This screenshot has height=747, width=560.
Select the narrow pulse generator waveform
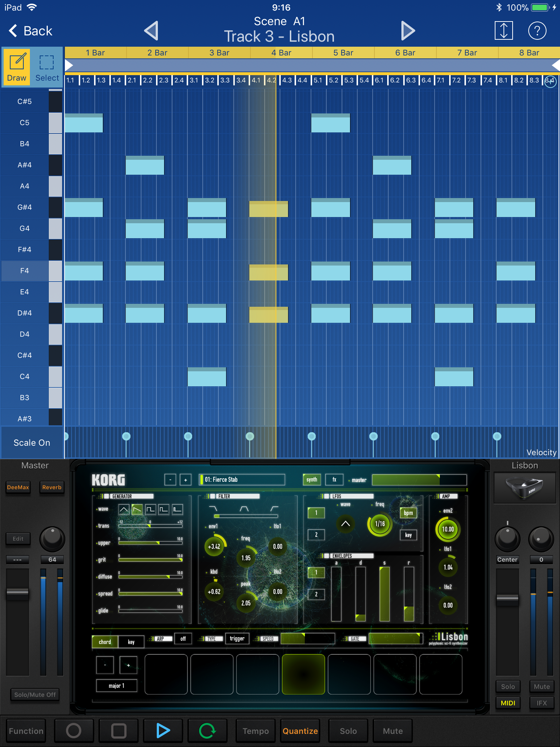pos(178,510)
